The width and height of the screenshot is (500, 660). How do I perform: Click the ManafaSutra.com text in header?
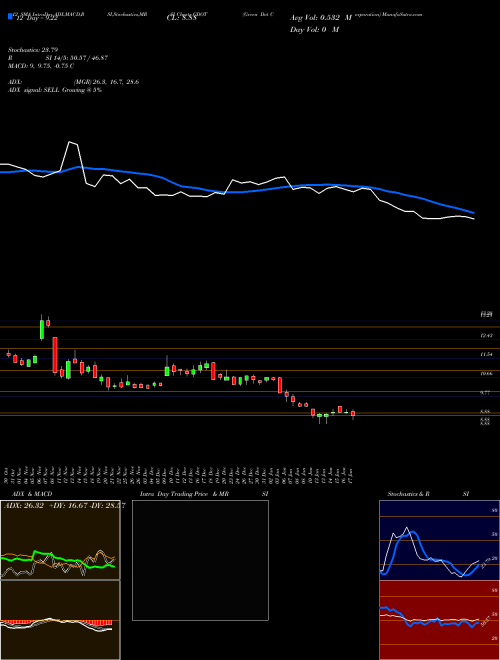pyautogui.click(x=401, y=14)
